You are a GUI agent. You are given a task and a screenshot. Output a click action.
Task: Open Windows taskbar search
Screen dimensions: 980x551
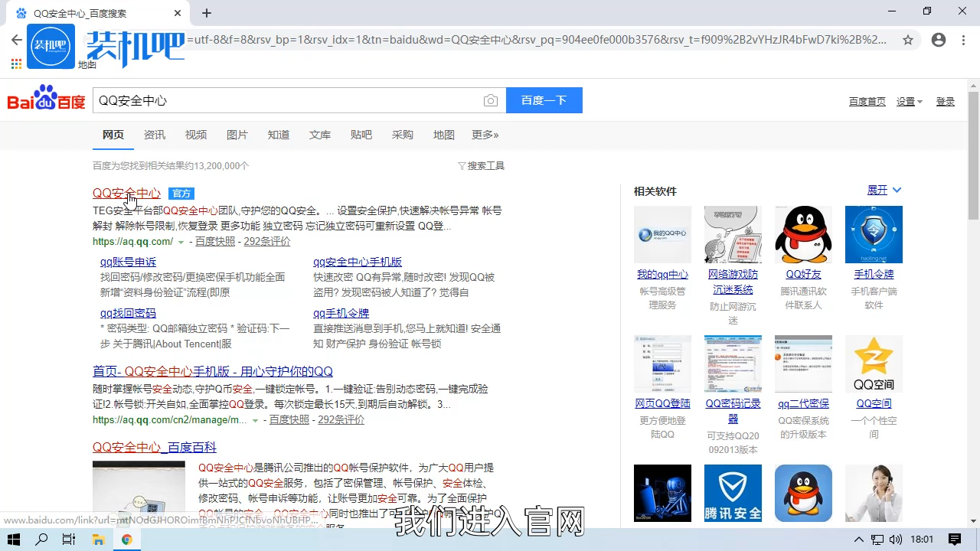tap(42, 540)
